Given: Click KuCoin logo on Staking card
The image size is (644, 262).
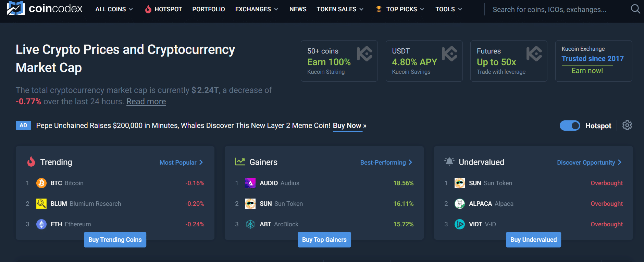Looking at the screenshot, I should pyautogui.click(x=364, y=54).
